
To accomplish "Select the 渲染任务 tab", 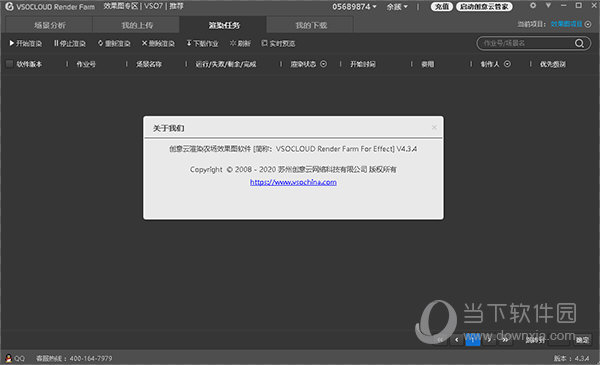I will (x=223, y=25).
